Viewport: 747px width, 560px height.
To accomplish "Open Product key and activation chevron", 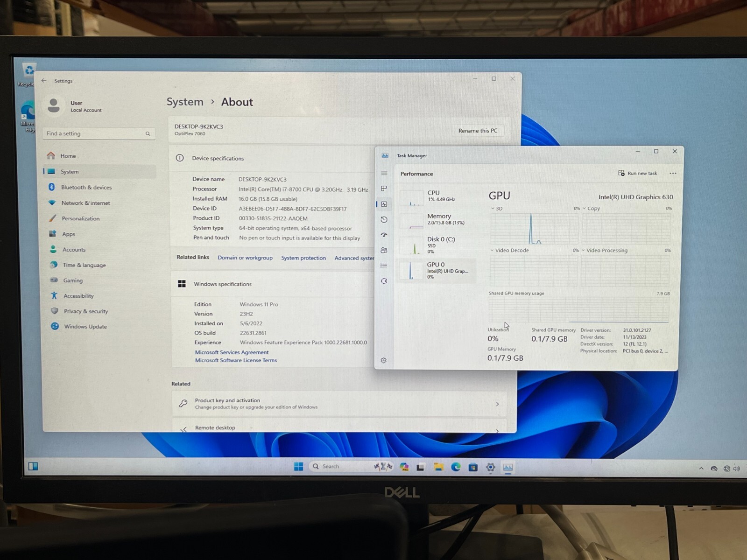I will click(497, 404).
